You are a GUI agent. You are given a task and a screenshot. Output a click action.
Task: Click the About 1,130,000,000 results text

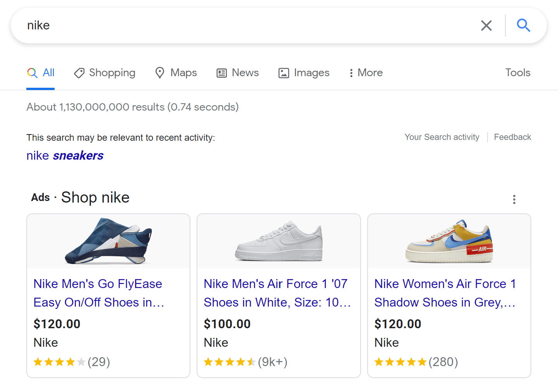tap(132, 107)
